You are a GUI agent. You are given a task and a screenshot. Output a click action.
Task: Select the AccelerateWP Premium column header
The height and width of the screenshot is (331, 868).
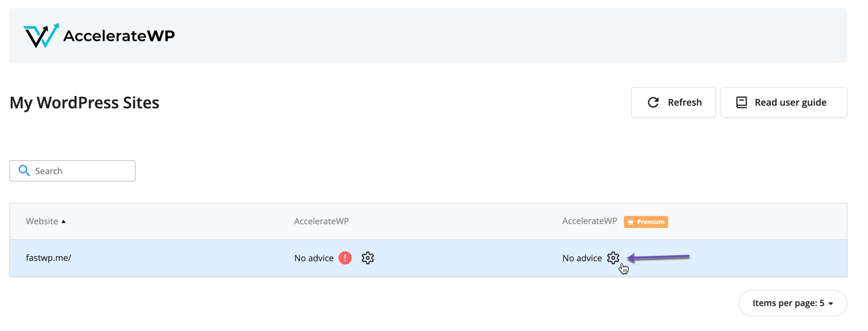click(590, 221)
